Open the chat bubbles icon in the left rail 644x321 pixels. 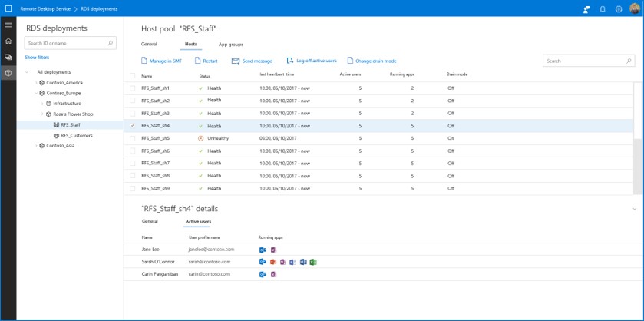pos(8,57)
